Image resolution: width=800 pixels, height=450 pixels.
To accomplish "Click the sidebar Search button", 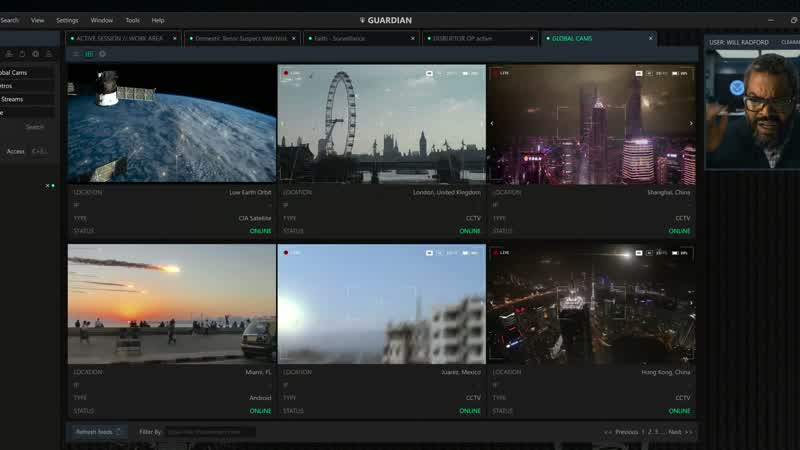I will (35, 127).
